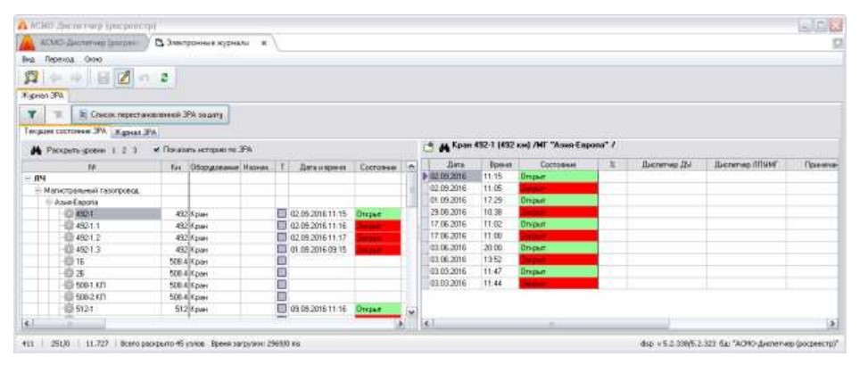Click the Всего раскрыто узлов status bar text
Viewport: 868px width, 365px height.
(161, 344)
